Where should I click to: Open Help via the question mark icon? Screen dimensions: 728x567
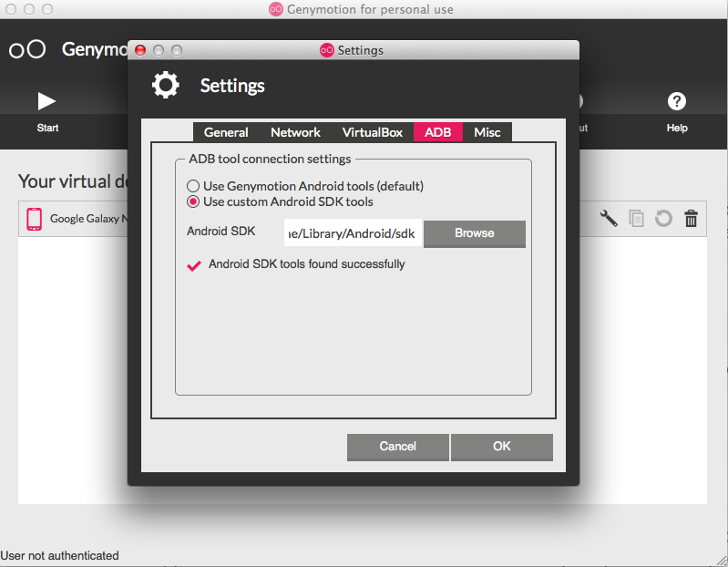pos(676,101)
